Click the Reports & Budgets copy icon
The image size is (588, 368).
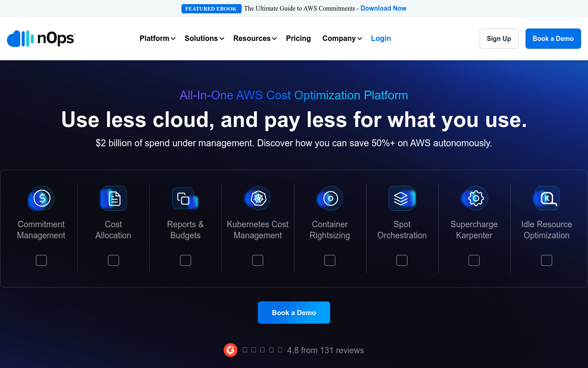186,198
